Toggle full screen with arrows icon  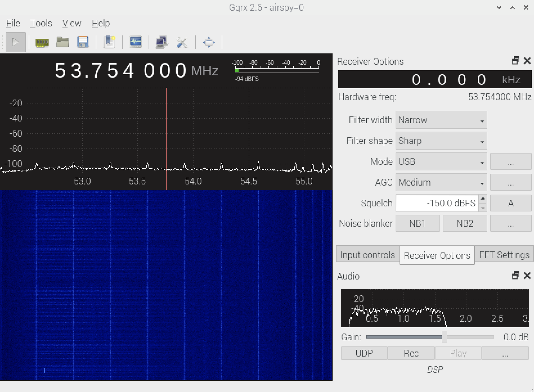coord(209,42)
